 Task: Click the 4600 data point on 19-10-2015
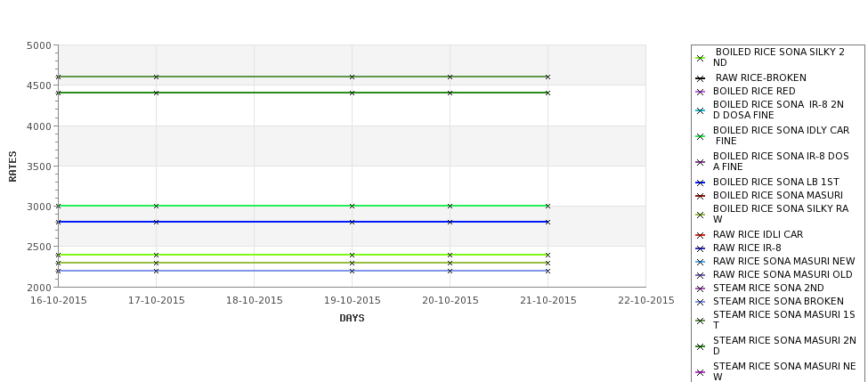click(x=352, y=77)
